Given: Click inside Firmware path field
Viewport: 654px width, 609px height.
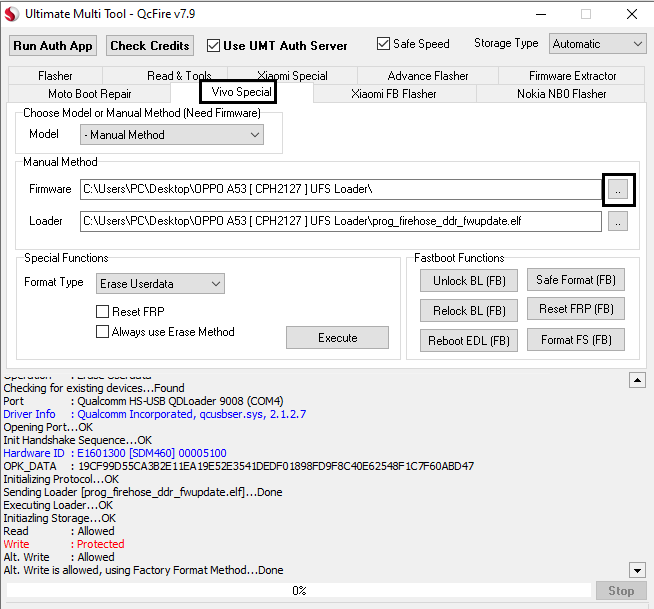Looking at the screenshot, I should [341, 189].
